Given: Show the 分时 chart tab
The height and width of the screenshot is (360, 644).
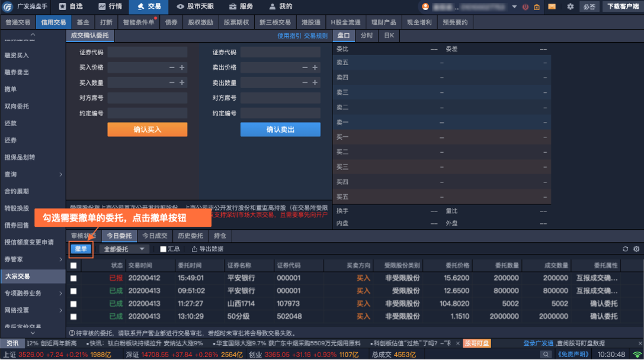Looking at the screenshot, I should pos(366,36).
